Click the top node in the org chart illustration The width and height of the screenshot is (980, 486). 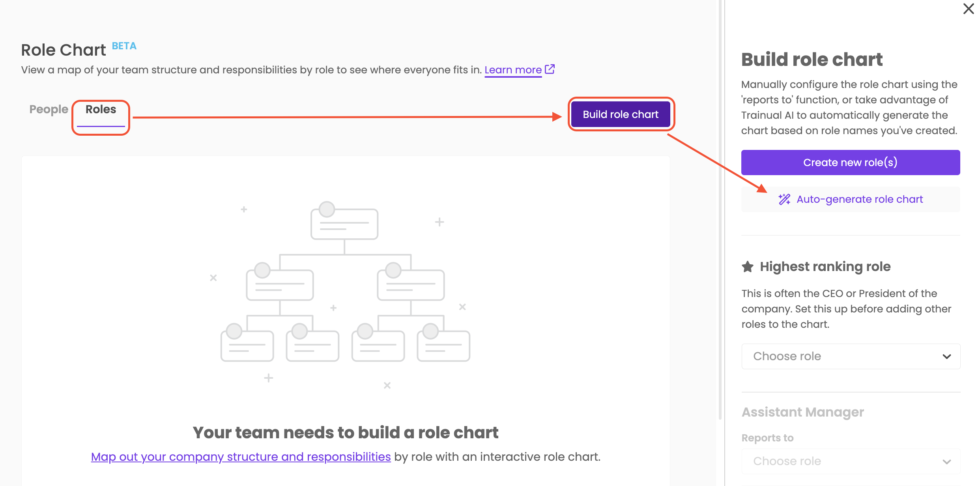pyautogui.click(x=344, y=222)
